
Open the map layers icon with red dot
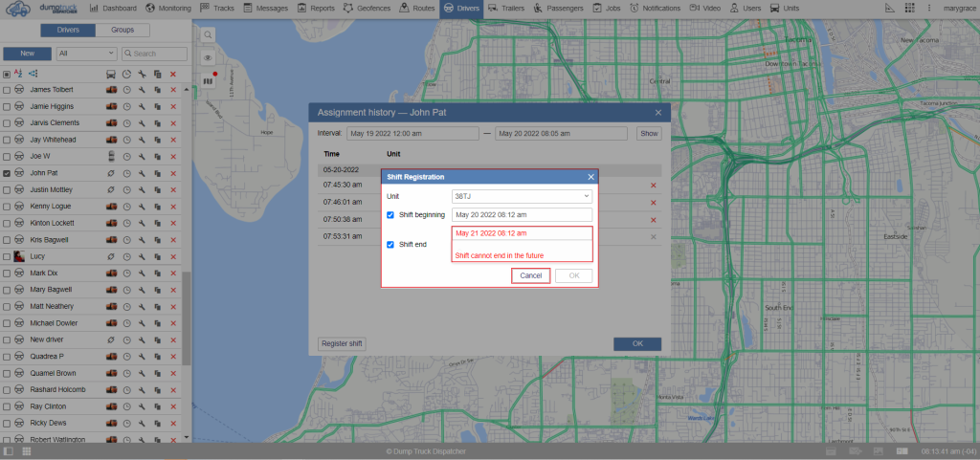click(x=209, y=81)
